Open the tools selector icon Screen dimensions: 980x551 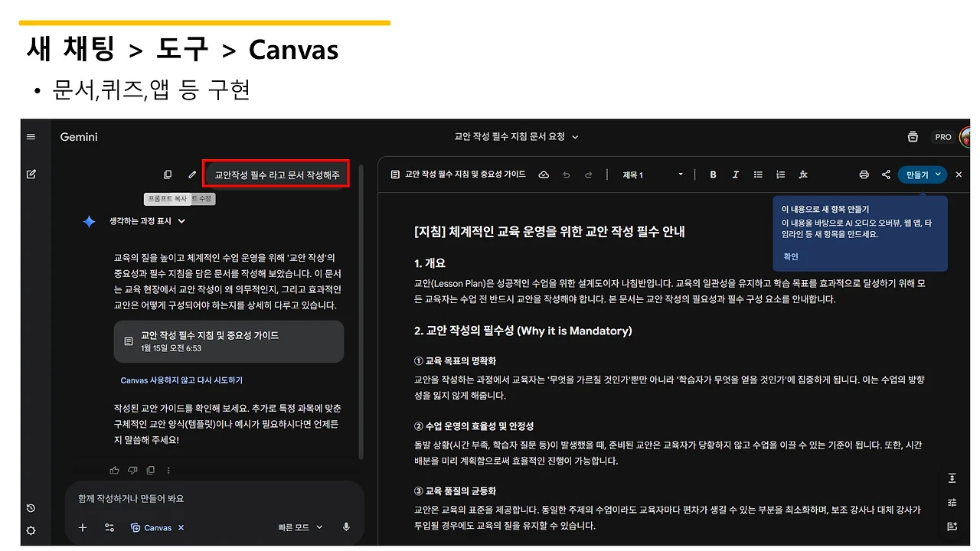point(109,527)
